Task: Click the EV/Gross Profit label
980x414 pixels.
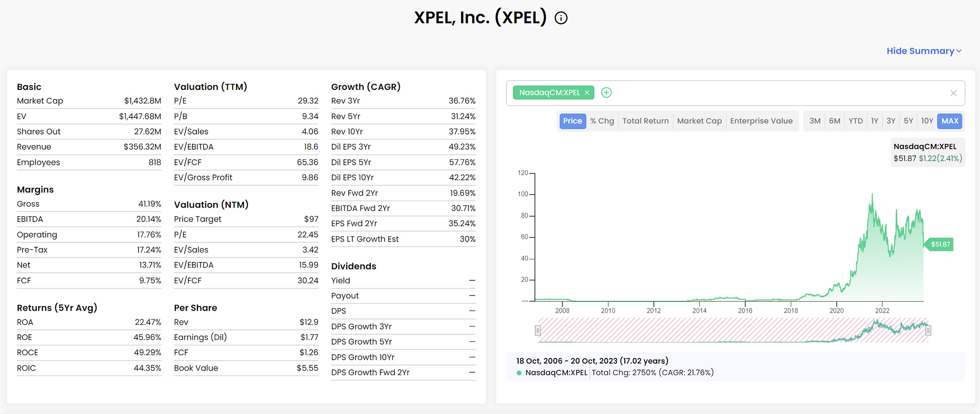Action: tap(203, 177)
